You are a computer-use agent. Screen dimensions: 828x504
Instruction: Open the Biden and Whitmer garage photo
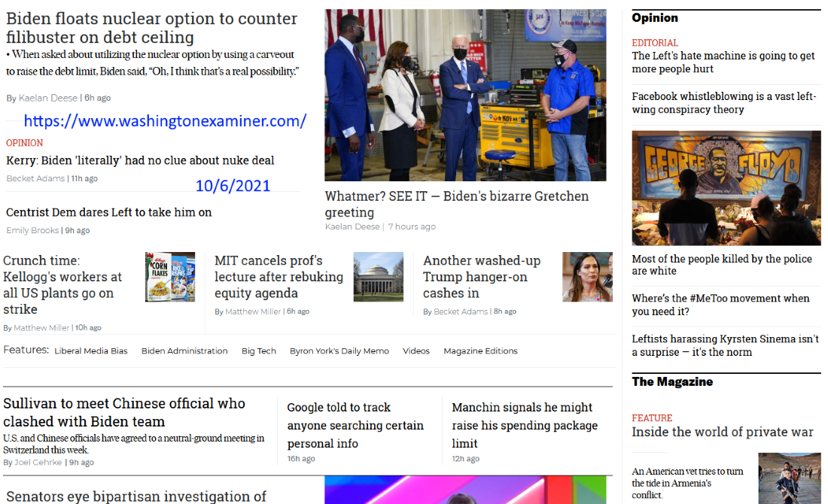(x=465, y=95)
